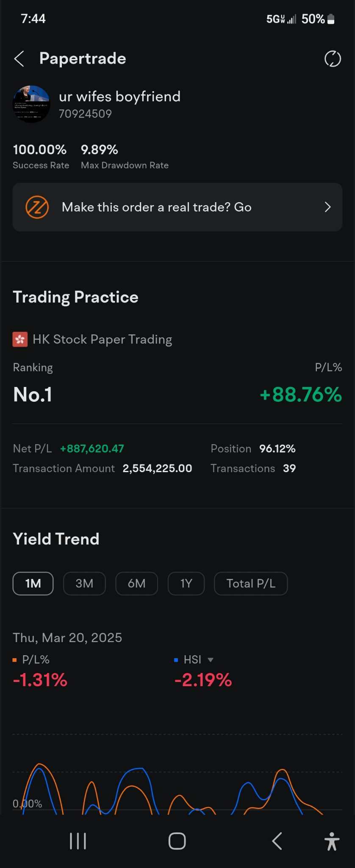
Task: Tap Make this order a real trade
Action: 157,207
